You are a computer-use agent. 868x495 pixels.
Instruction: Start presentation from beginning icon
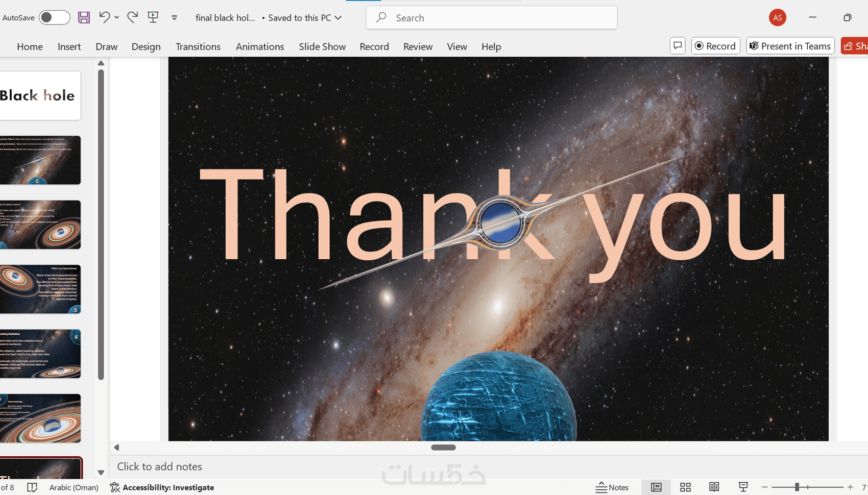tap(153, 17)
